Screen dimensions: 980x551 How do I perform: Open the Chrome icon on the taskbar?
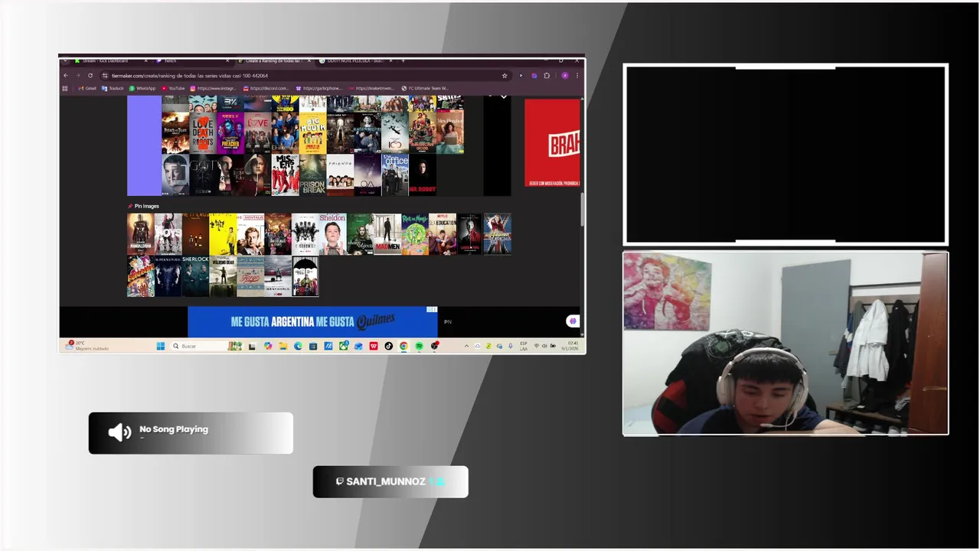pyautogui.click(x=403, y=346)
